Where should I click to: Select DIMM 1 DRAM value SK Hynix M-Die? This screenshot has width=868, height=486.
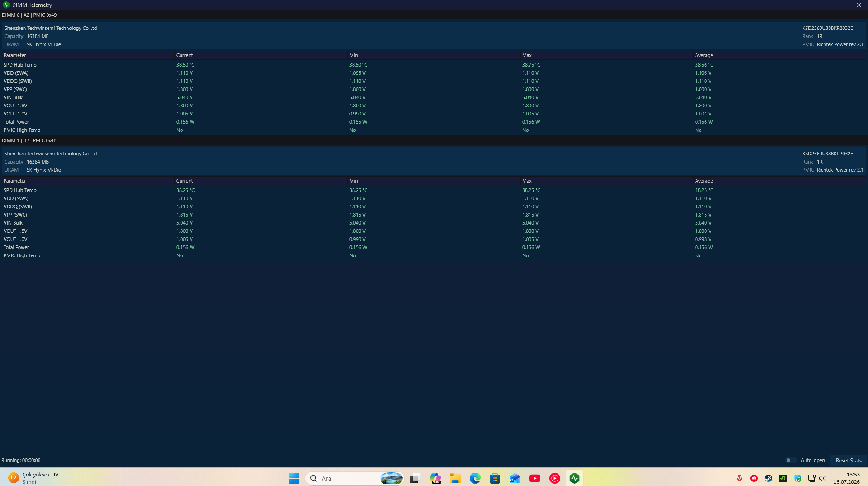coord(44,170)
